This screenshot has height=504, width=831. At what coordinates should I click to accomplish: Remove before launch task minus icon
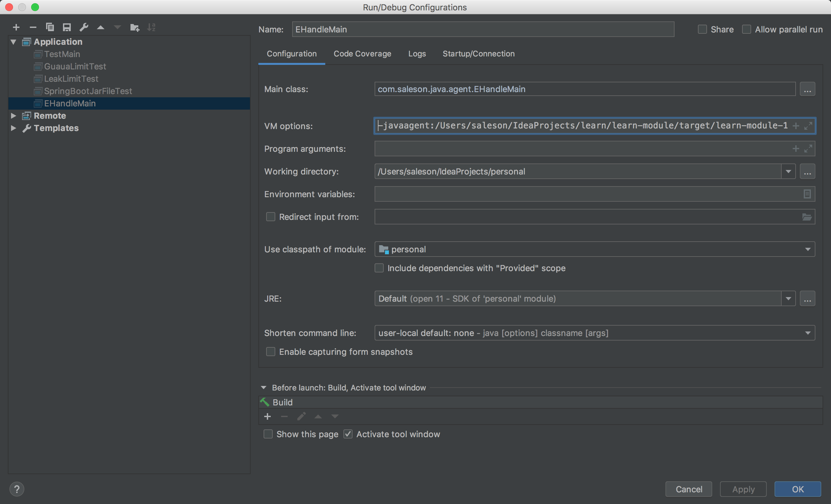(284, 417)
